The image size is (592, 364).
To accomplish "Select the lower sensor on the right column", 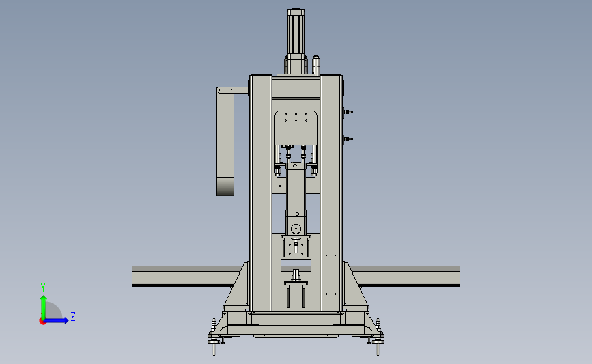I will coord(348,139).
